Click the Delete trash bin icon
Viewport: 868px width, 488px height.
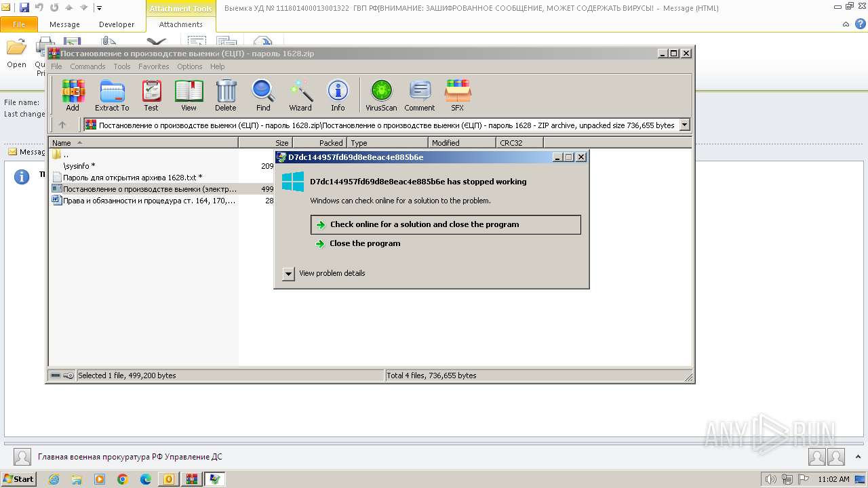226,95
